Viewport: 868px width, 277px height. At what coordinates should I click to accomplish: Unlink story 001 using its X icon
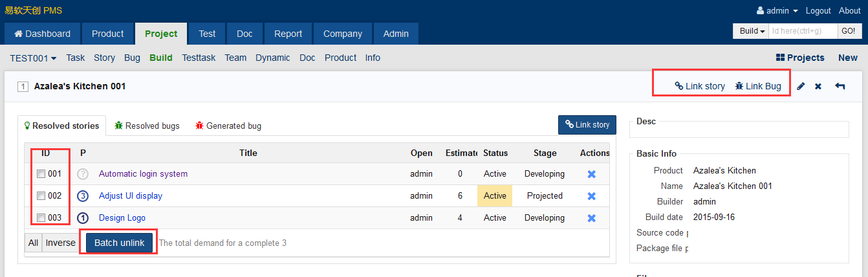591,174
